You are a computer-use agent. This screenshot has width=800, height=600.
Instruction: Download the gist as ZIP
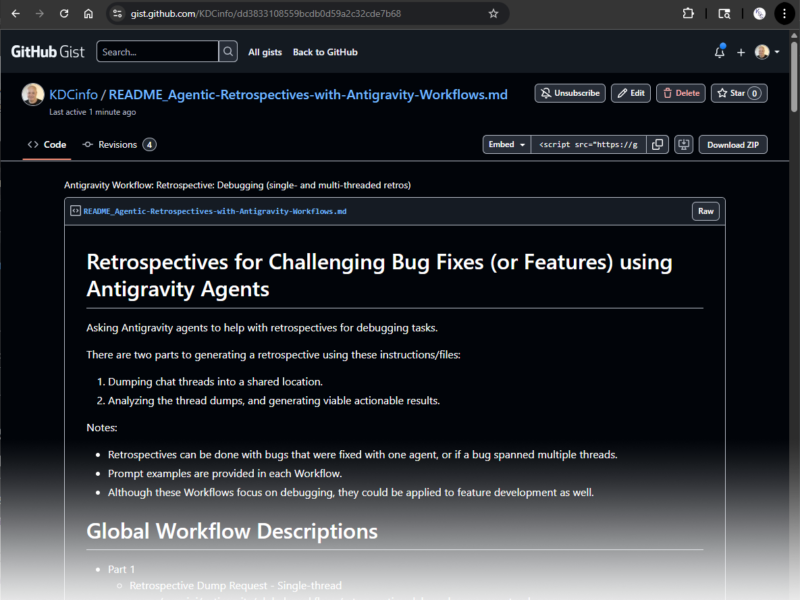(733, 144)
